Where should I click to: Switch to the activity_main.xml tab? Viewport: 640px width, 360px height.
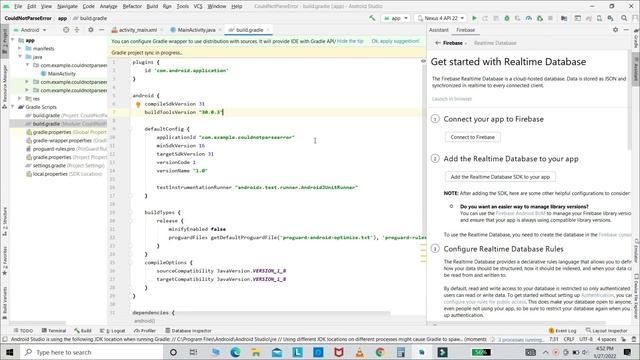[x=137, y=30]
